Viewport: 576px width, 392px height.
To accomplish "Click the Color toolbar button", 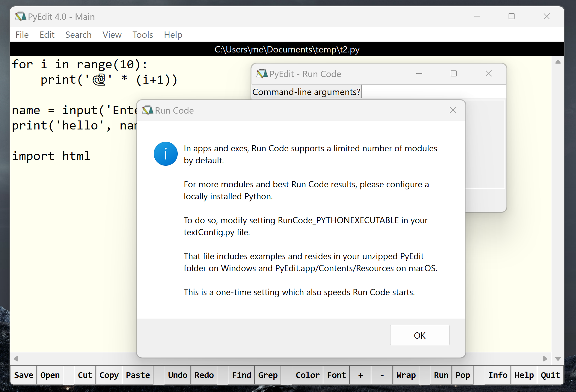I will 308,375.
